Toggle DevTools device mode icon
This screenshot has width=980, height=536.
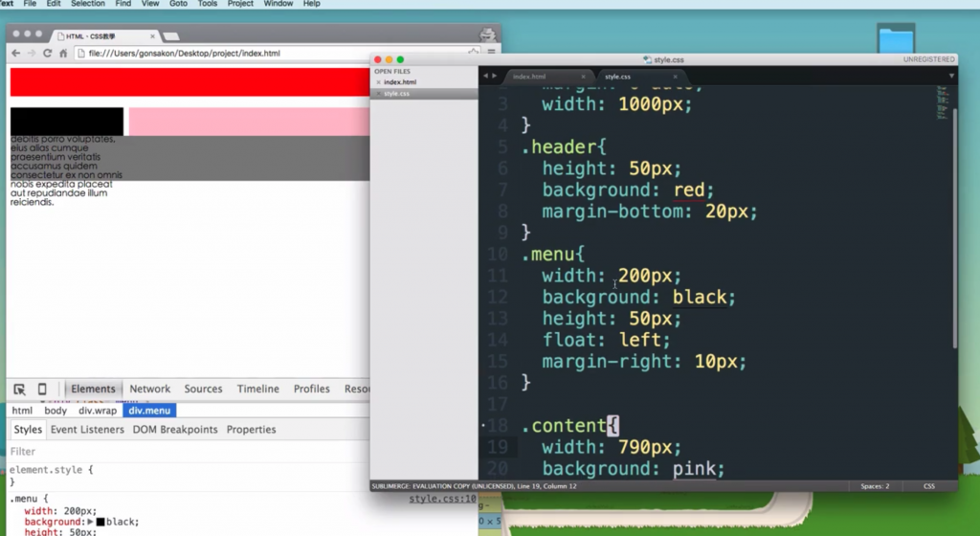[42, 390]
